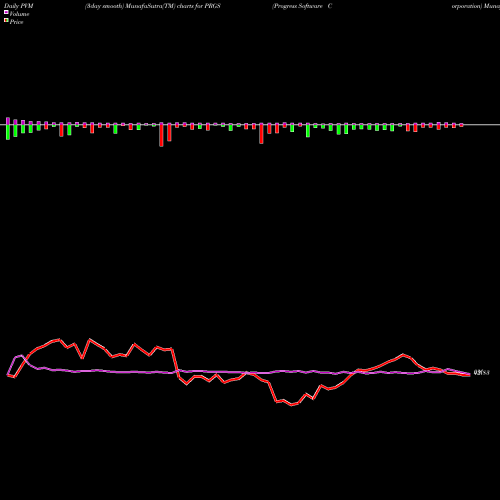Select the 'Price' legend label
Screen dimensions: 500x500
[x=16, y=22]
